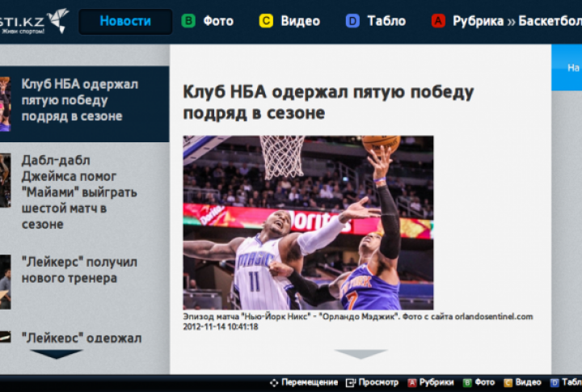
Task: Click footer label Видео
Action: pyautogui.click(x=528, y=382)
